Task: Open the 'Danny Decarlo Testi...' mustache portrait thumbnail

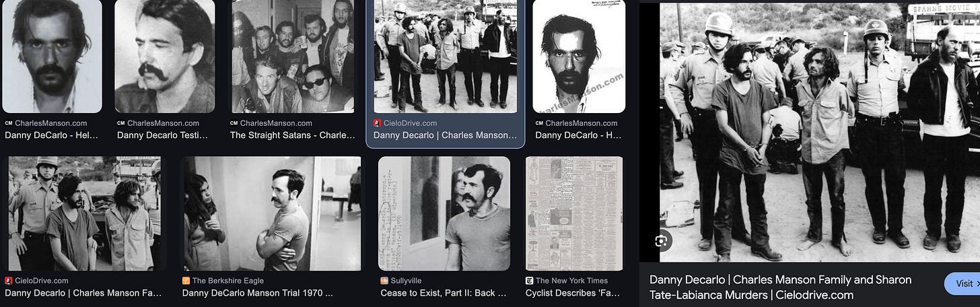Action: [x=165, y=57]
